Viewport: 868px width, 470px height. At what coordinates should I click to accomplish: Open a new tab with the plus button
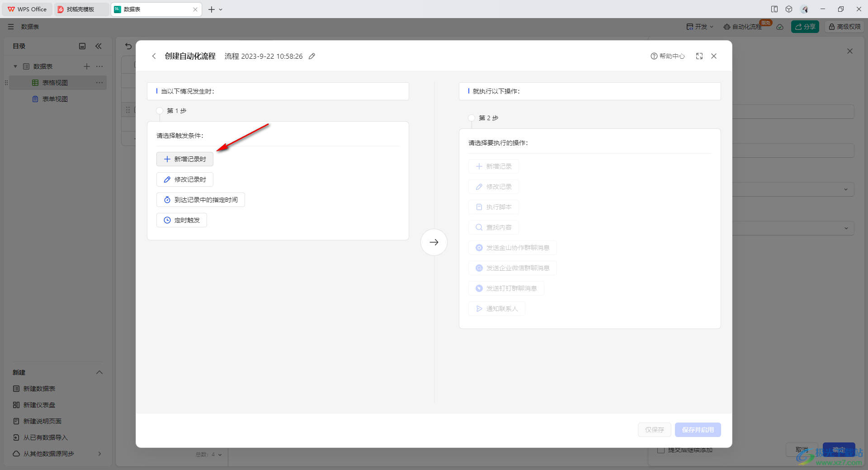pyautogui.click(x=211, y=9)
